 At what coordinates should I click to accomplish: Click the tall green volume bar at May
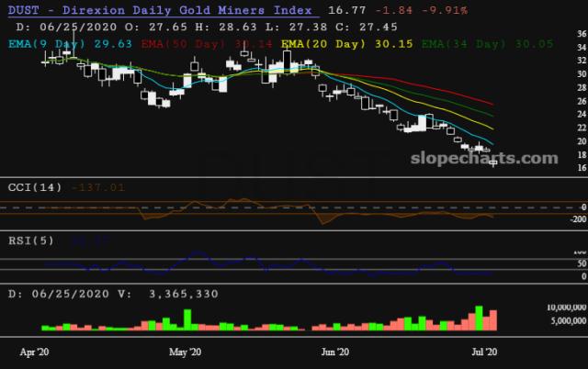[x=187, y=319]
